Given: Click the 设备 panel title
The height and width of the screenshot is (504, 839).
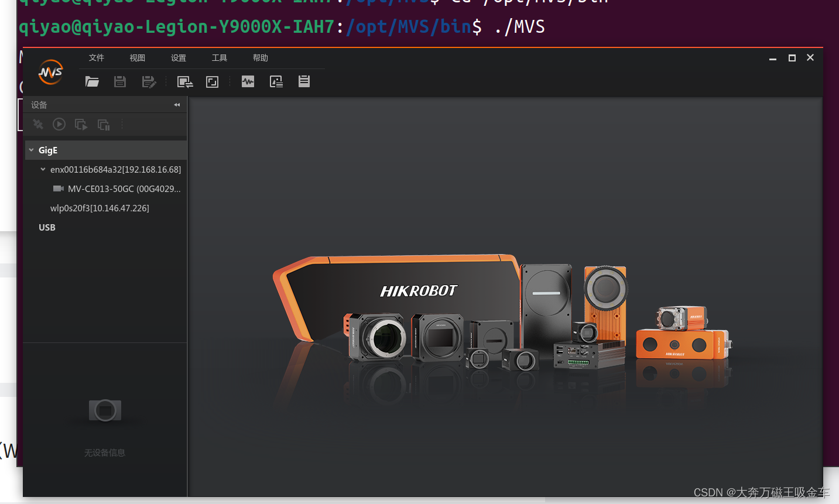Looking at the screenshot, I should tap(39, 105).
